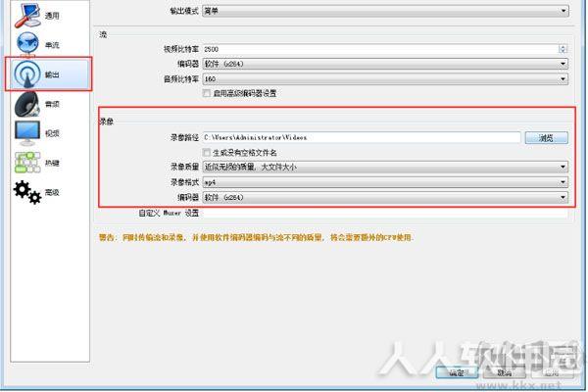Open the 高级 (Advanced) gears icon section
This screenshot has width=588, height=392.
coord(37,192)
